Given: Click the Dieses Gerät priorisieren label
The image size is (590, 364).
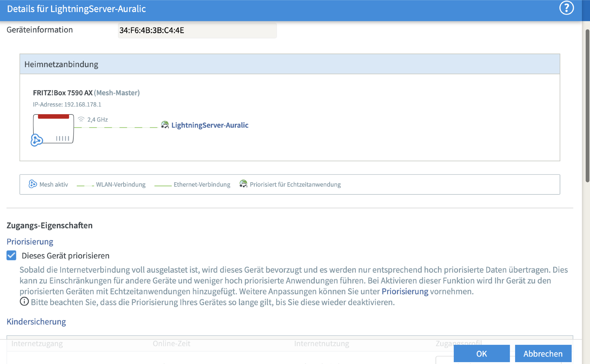Looking at the screenshot, I should 66,256.
